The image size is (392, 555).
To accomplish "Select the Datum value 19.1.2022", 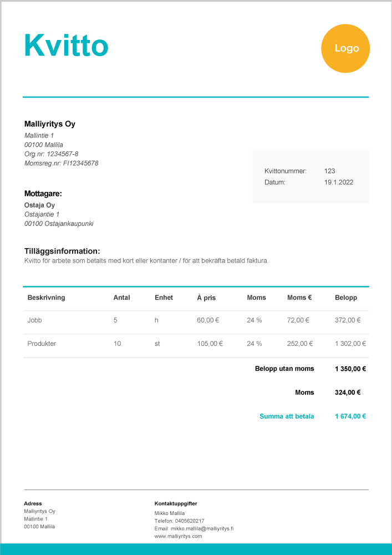I will pyautogui.click(x=338, y=182).
